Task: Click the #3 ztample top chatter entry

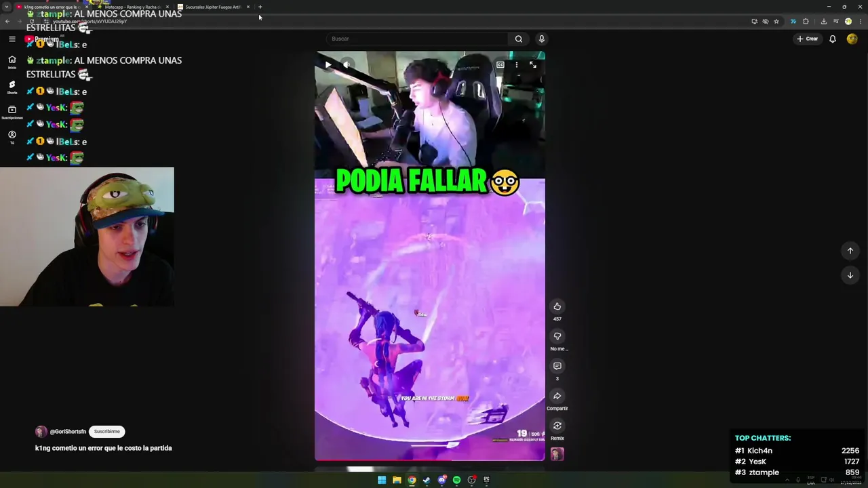Action: pos(797,472)
